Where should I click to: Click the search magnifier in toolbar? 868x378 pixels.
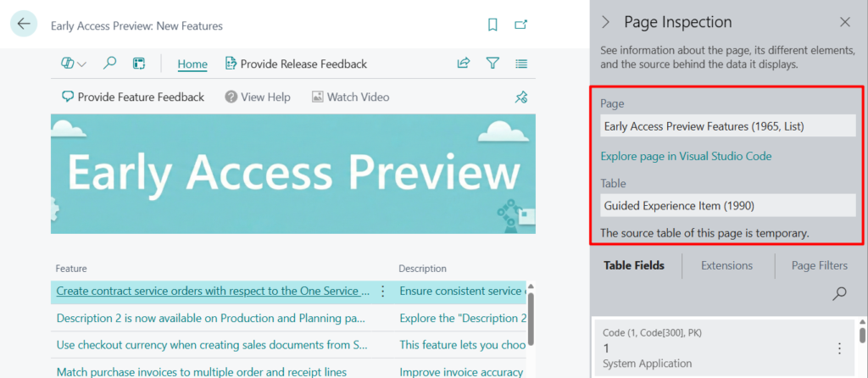(x=109, y=64)
